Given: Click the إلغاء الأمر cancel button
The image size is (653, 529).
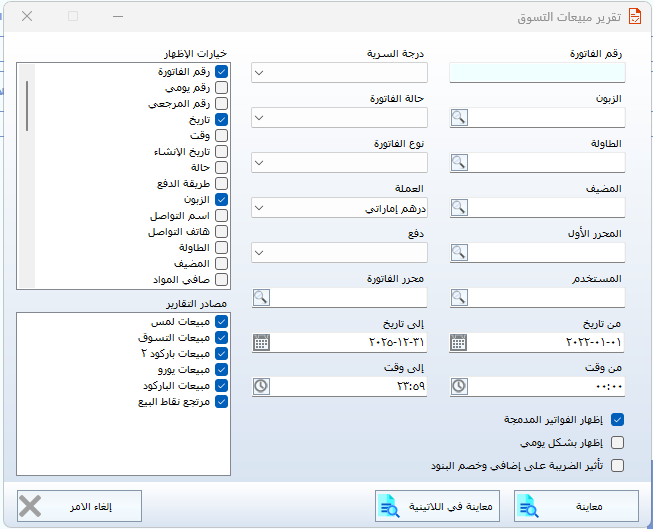Looking at the screenshot, I should point(79,506).
